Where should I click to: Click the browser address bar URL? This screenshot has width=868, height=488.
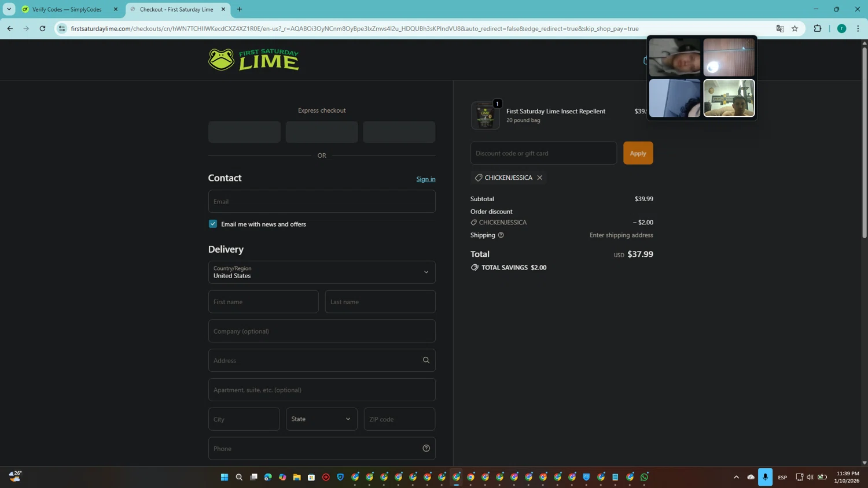pyautogui.click(x=354, y=28)
